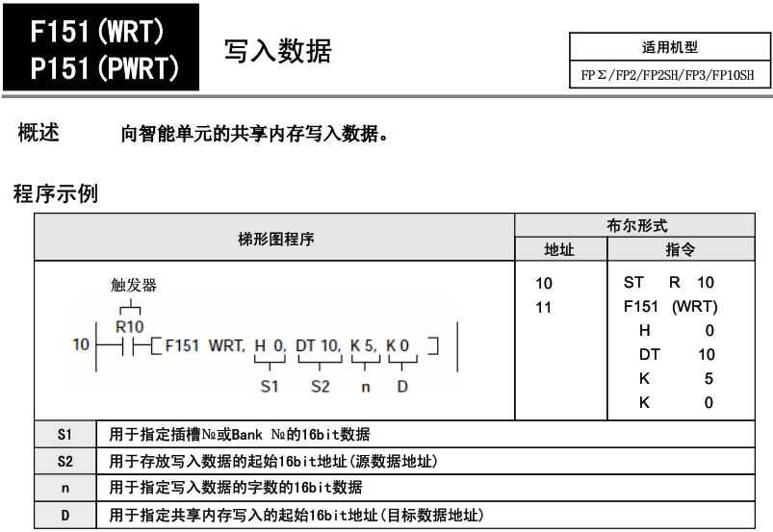Select the 程序示例 section heading
The width and height of the screenshot is (773, 532).
point(54,193)
